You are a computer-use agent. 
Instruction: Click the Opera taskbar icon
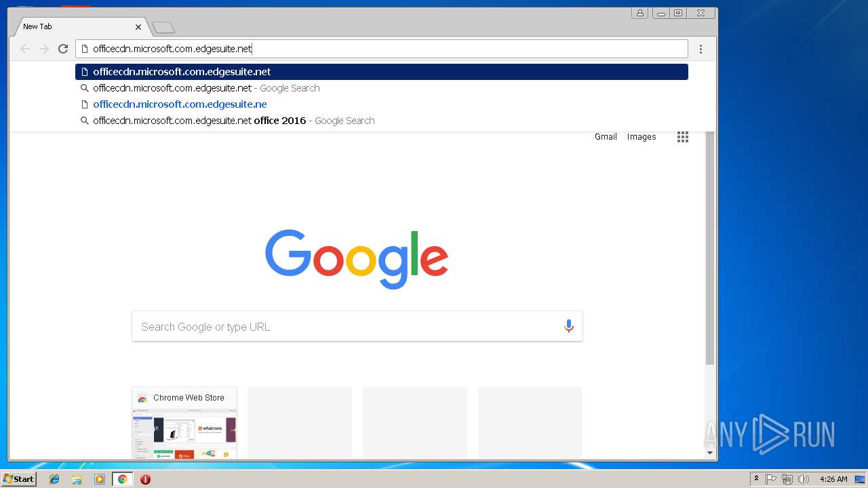(x=145, y=479)
